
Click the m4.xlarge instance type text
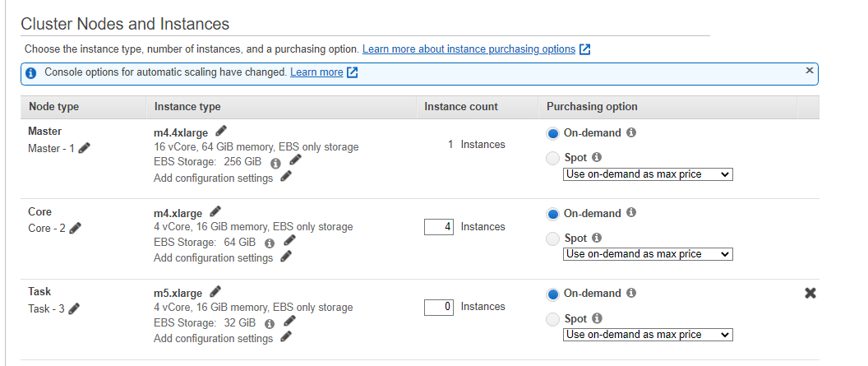click(x=179, y=214)
